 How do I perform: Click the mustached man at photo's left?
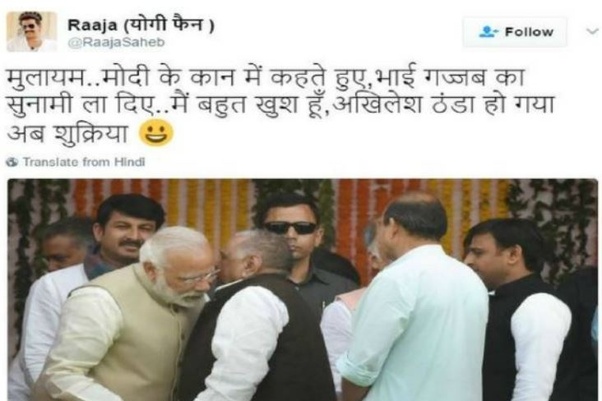[x=127, y=230]
